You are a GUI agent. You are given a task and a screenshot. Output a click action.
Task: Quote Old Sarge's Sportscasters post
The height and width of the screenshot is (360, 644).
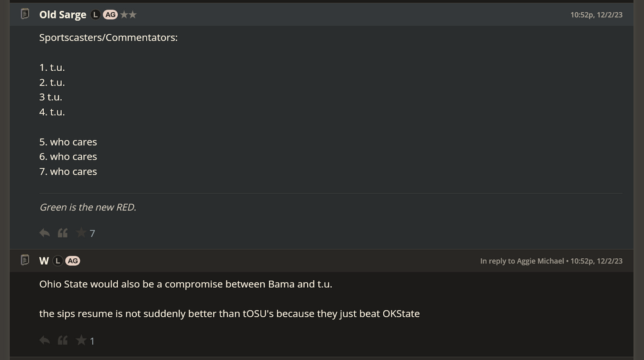click(62, 233)
